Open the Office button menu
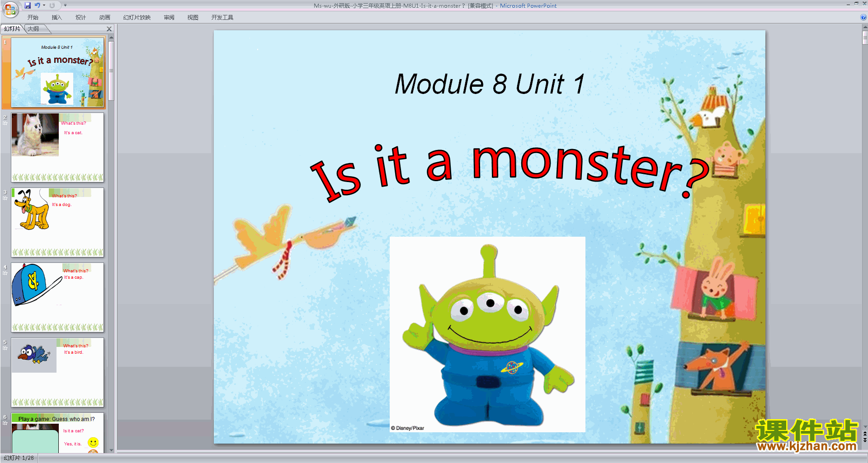The width and height of the screenshot is (868, 463). point(10,9)
